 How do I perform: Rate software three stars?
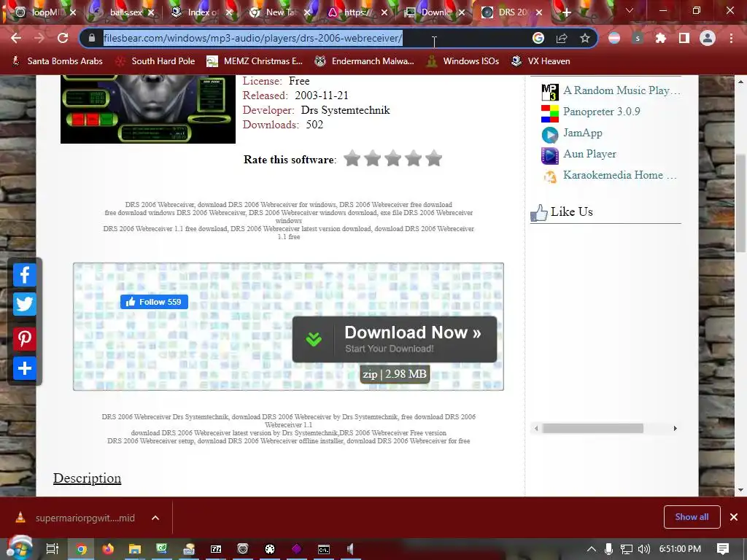393,158
